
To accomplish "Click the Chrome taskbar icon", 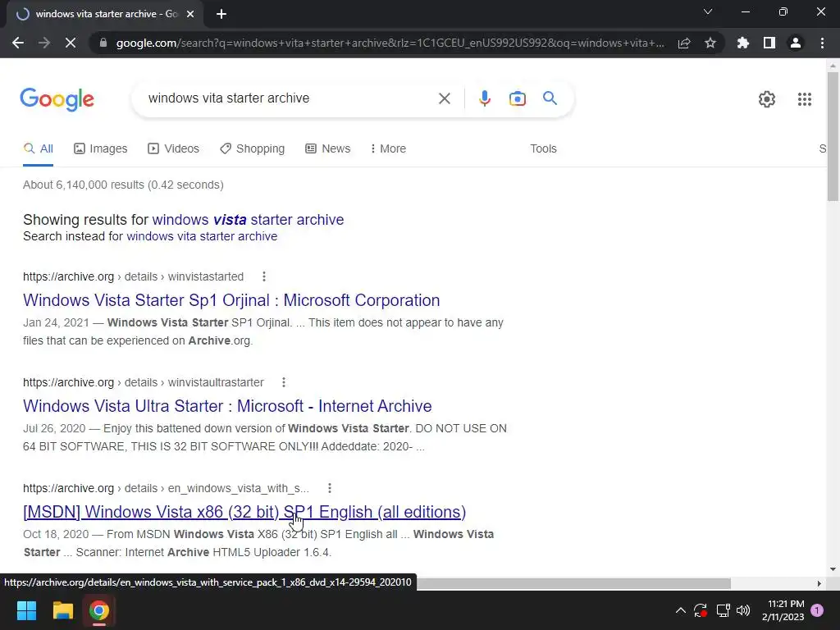I will (99, 610).
